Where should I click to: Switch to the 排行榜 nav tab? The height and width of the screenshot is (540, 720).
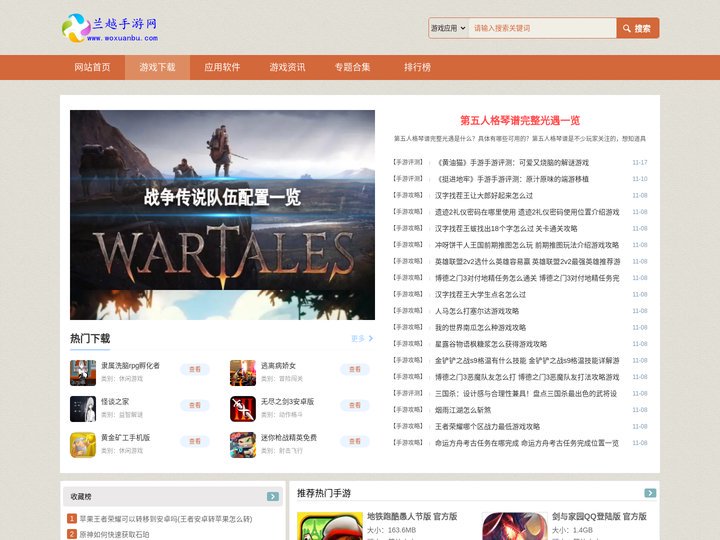click(x=417, y=68)
